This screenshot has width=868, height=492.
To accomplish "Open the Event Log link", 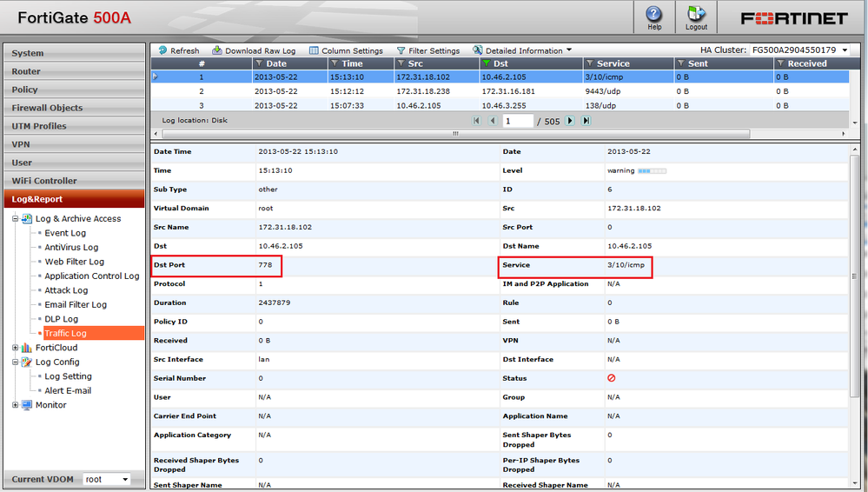I will pos(65,233).
